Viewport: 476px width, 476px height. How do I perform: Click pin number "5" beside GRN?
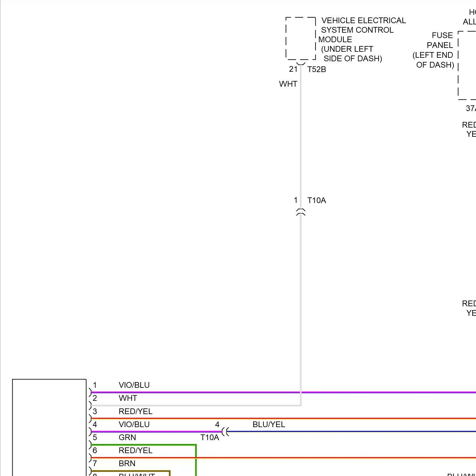(95, 438)
